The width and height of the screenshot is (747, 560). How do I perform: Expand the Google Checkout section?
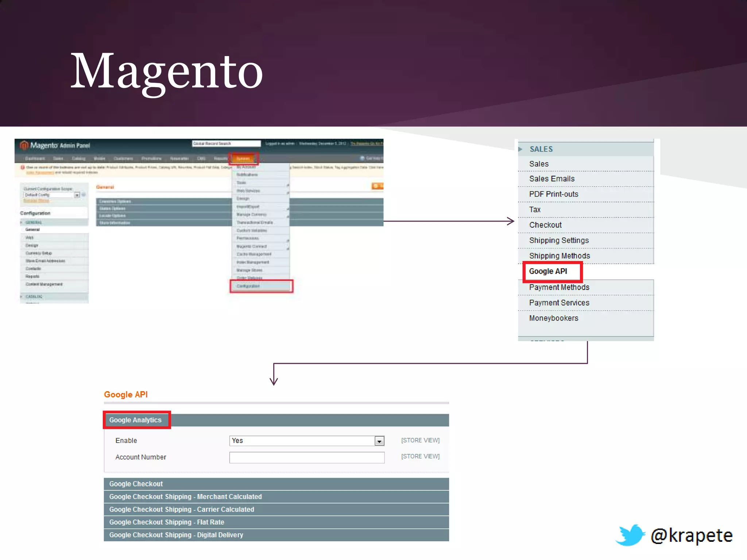pyautogui.click(x=276, y=484)
